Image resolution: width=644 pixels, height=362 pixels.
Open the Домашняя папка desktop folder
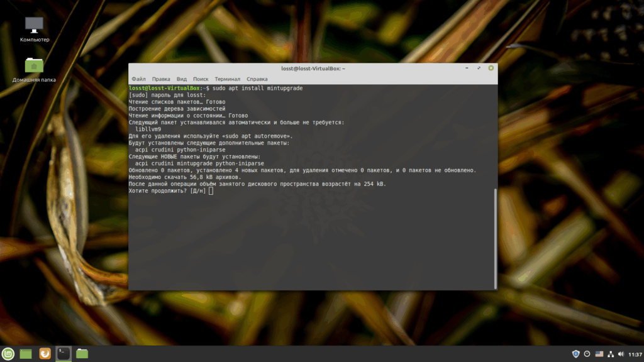tap(34, 70)
